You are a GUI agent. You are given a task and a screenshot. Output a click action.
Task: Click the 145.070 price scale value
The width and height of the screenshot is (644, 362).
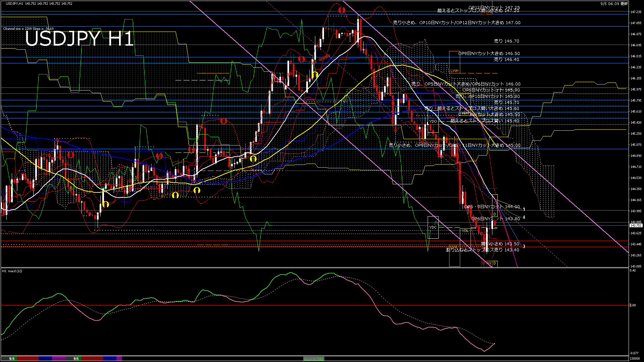tap(636, 145)
